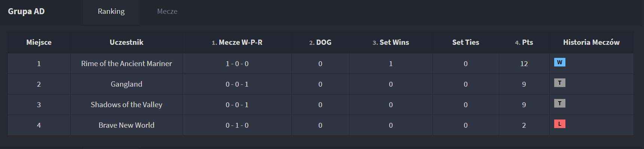This screenshot has height=149, width=644.
Task: Click the Historia Meczów column header
Action: click(x=591, y=42)
